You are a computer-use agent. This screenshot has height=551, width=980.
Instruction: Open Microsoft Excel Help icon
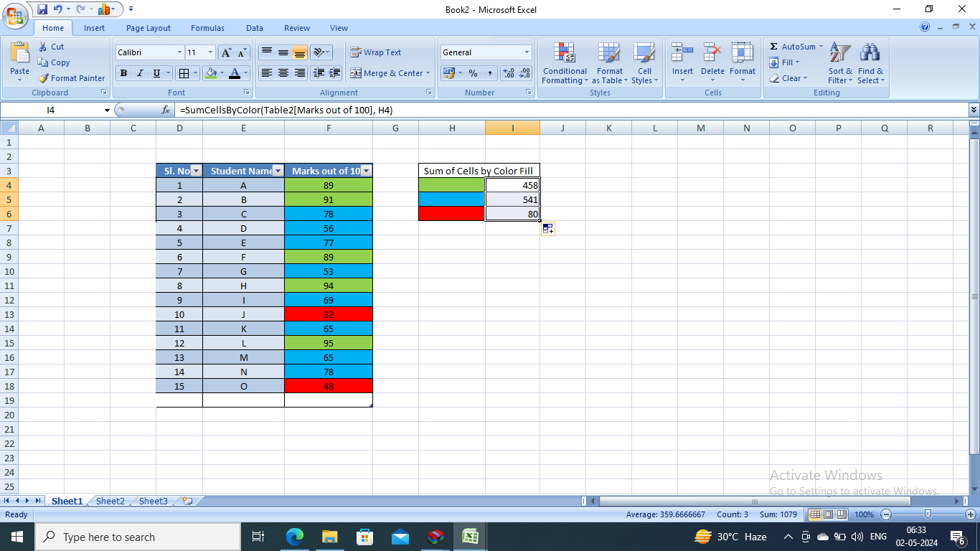pos(925,27)
